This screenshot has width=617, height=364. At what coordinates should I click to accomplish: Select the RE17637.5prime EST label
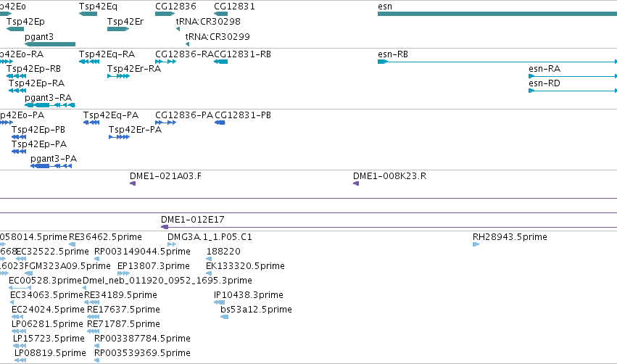tap(123, 310)
